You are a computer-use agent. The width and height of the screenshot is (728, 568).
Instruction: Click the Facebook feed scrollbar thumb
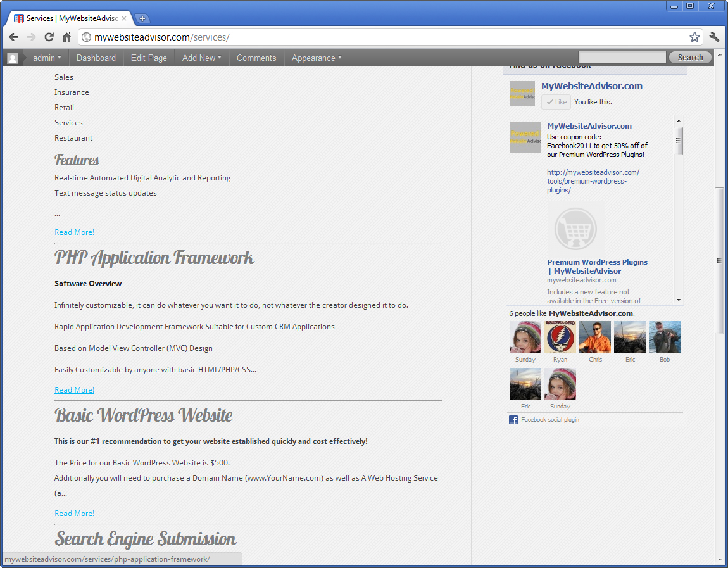tap(679, 141)
